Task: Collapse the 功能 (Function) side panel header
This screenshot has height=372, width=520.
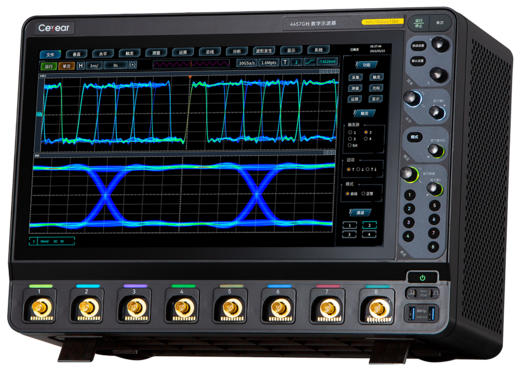Action: tap(366, 65)
